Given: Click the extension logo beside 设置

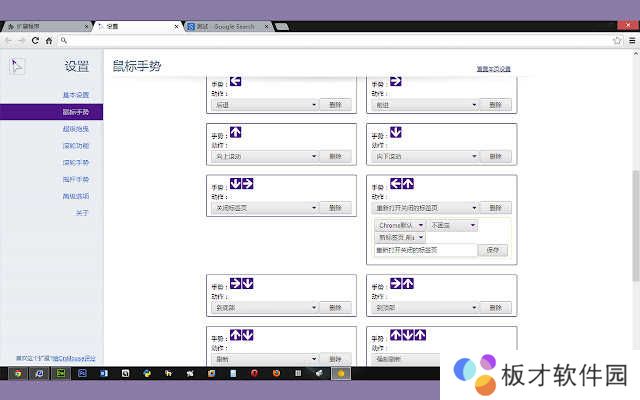Looking at the screenshot, I should tap(18, 66).
